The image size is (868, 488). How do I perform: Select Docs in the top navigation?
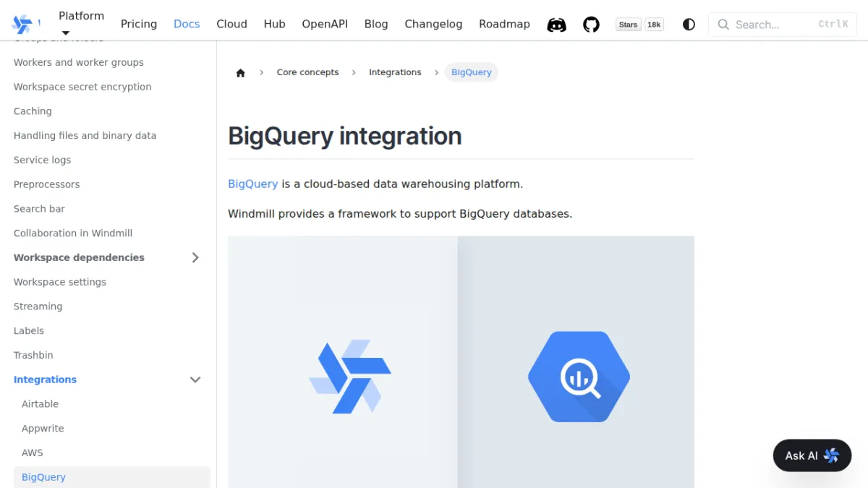click(x=187, y=24)
